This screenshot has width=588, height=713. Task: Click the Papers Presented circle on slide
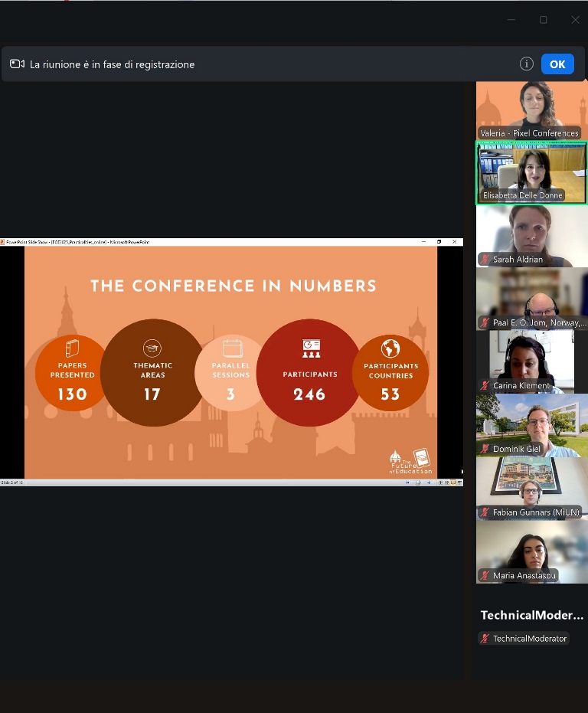[x=73, y=373]
